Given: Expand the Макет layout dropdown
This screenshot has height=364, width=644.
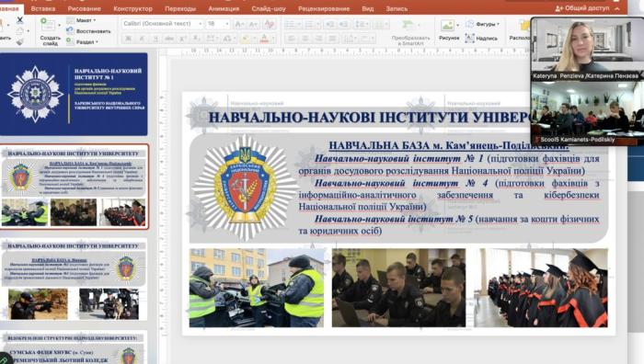Looking at the screenshot, I should point(95,20).
